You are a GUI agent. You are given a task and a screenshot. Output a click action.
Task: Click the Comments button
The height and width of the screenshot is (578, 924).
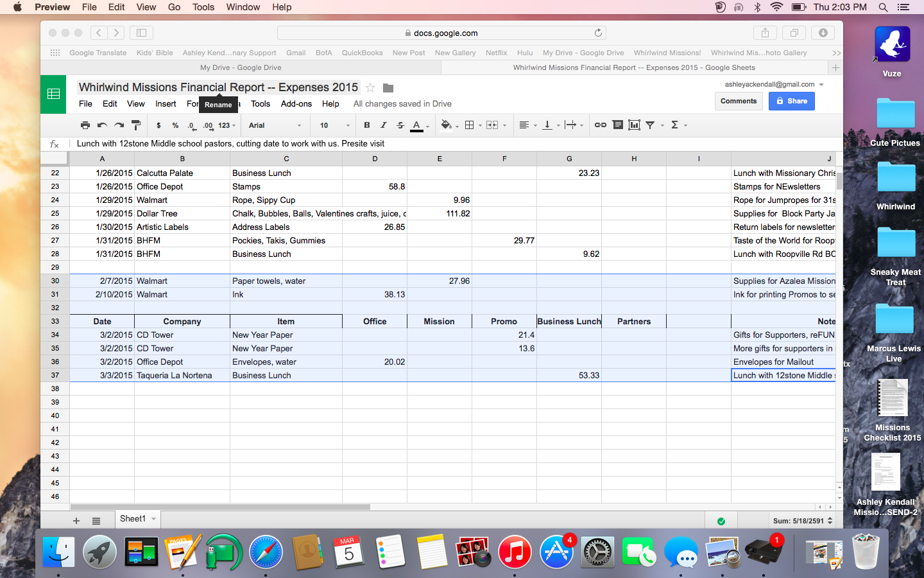[738, 101]
